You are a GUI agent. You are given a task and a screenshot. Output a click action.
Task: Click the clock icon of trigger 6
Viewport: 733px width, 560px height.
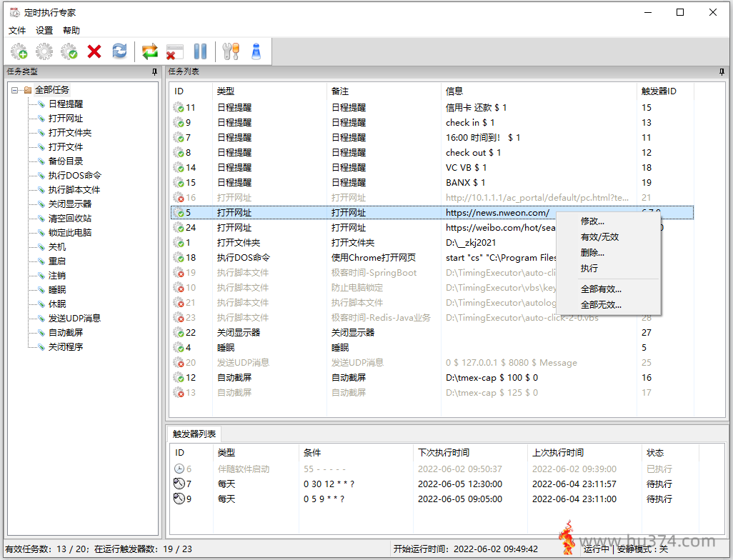pyautogui.click(x=179, y=469)
